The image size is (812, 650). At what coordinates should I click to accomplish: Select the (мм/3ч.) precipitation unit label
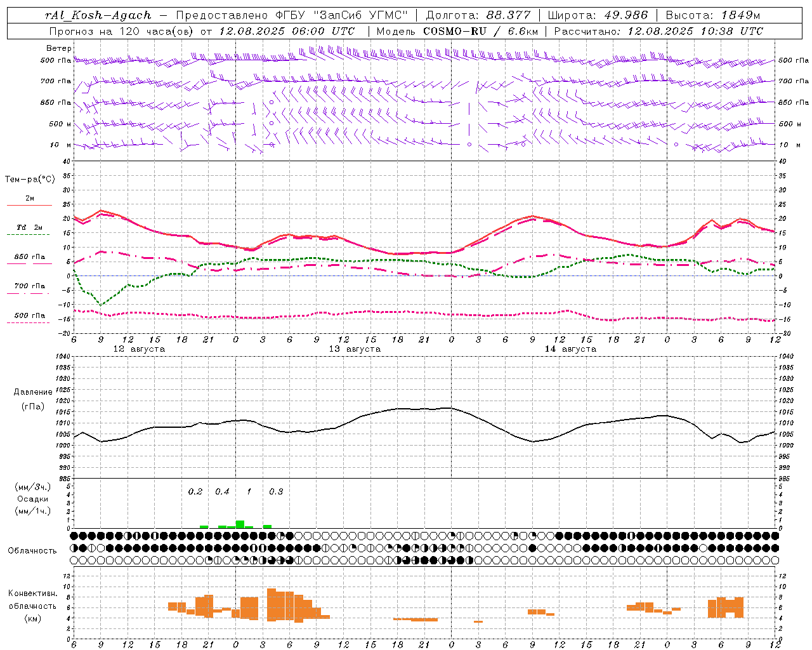click(x=33, y=487)
